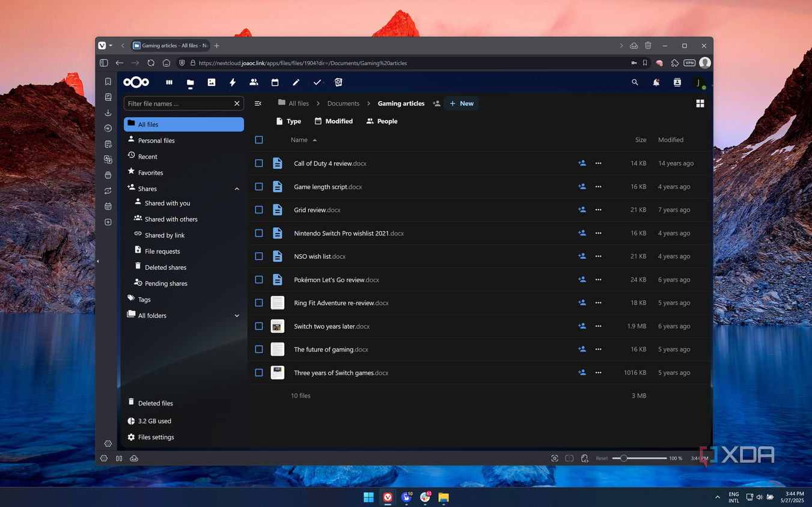Open the Modified filter dropdown

click(x=334, y=121)
